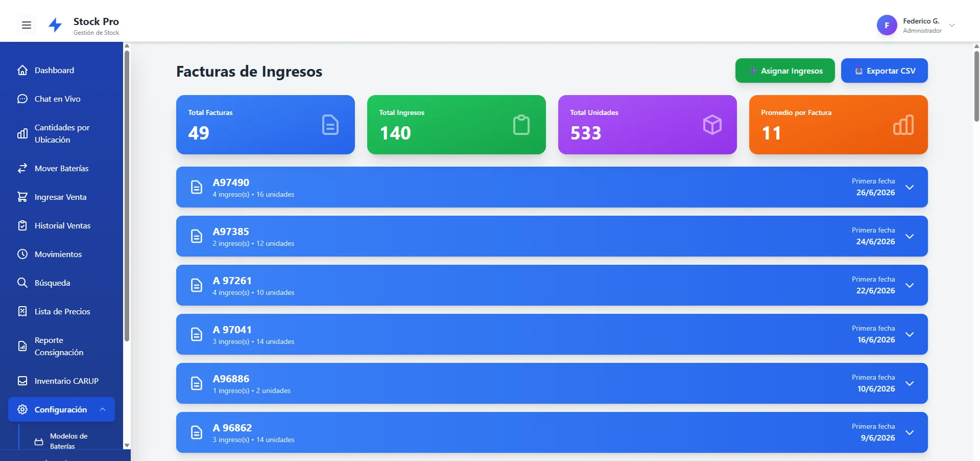Expand invoice A97490 chevron
980x461 pixels.
click(x=910, y=187)
